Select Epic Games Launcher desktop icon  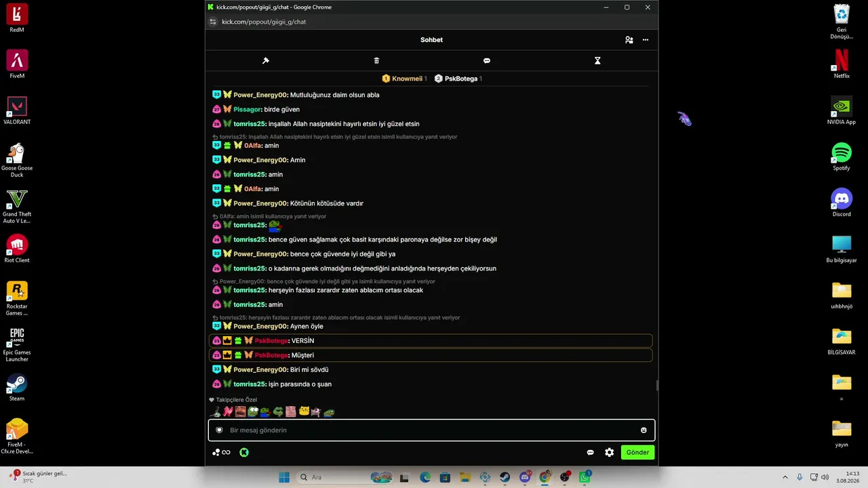click(x=17, y=344)
